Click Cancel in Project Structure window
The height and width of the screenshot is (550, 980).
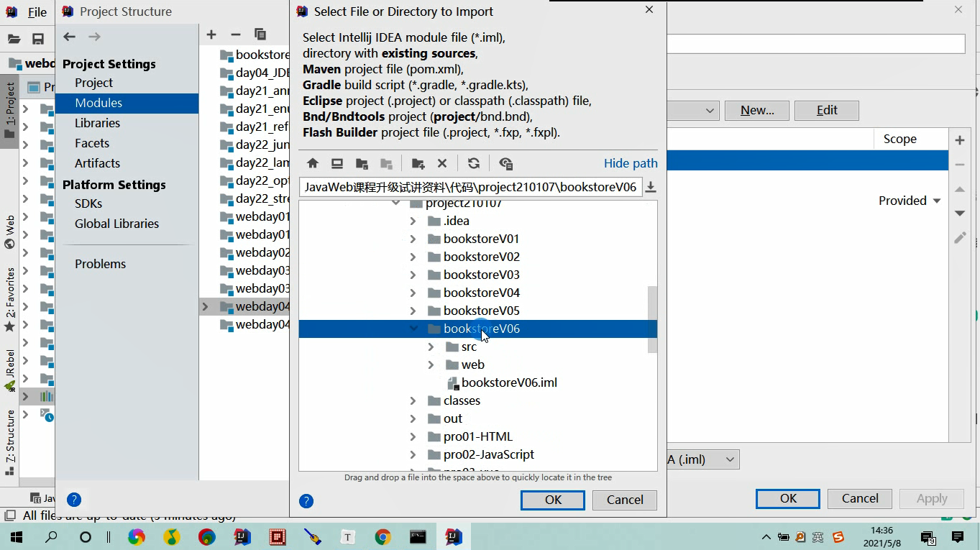(860, 498)
